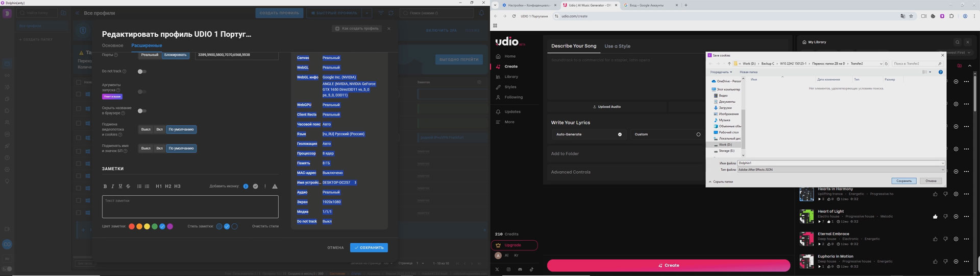Set video stream substitution to Выкл
The height and width of the screenshot is (276, 980).
pyautogui.click(x=146, y=129)
